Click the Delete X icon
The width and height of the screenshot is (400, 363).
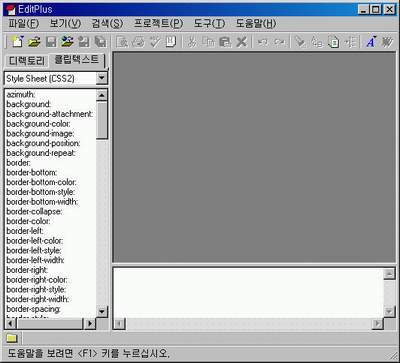[x=241, y=42]
